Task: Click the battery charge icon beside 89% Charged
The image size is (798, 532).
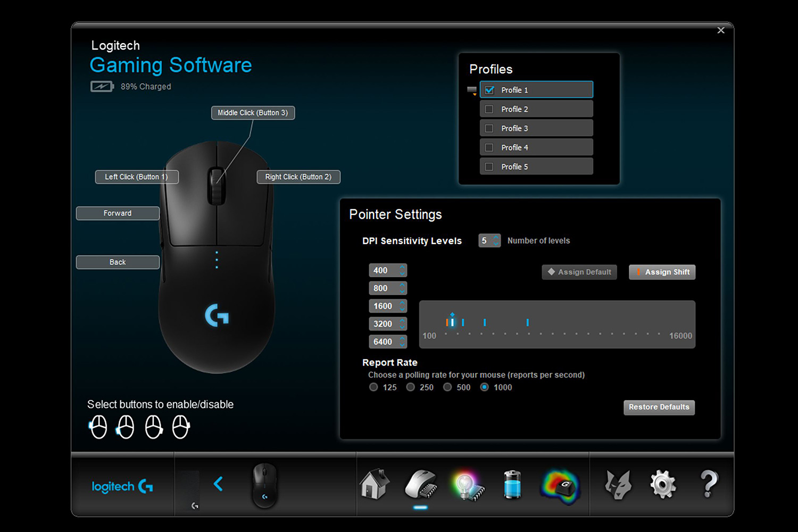Action: click(x=102, y=86)
